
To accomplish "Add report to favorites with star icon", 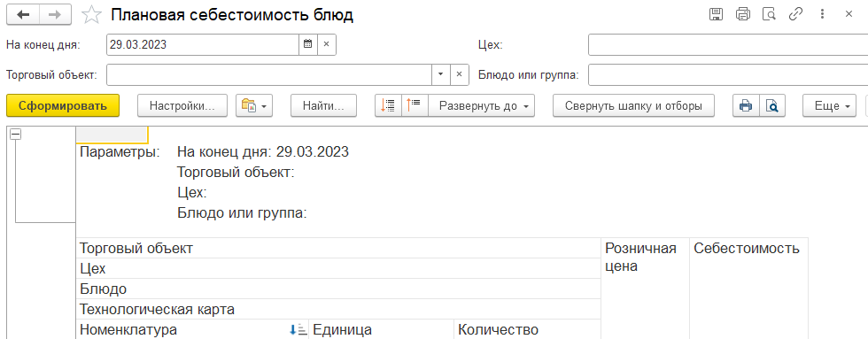I will pyautogui.click(x=91, y=15).
